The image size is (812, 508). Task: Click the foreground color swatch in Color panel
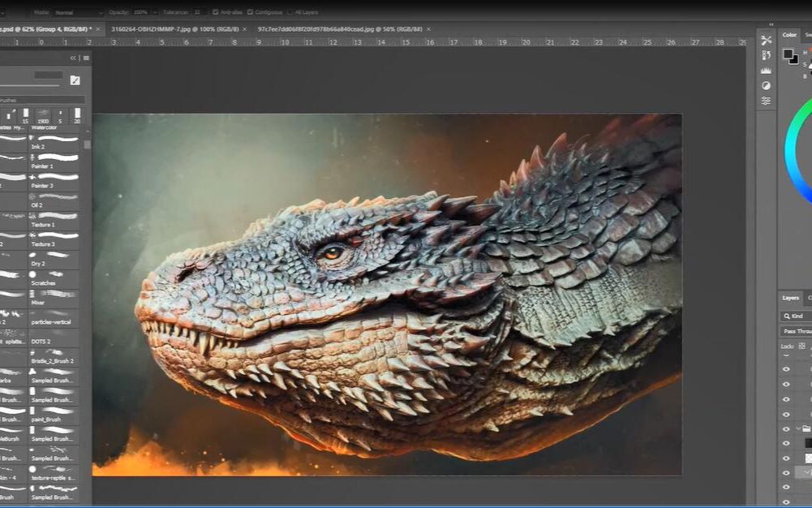[788, 54]
